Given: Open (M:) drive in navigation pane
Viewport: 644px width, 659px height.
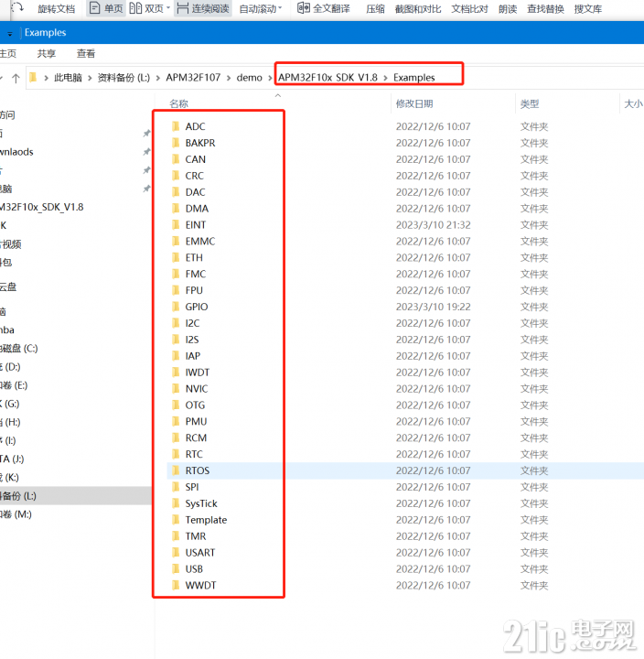Looking at the screenshot, I should tap(16, 514).
